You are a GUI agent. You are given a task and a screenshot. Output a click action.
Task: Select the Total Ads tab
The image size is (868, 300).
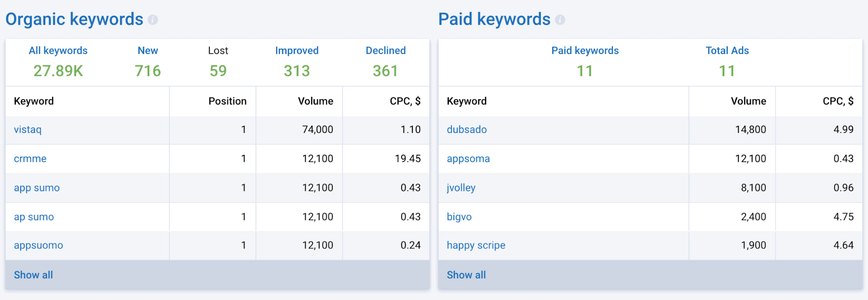click(727, 50)
